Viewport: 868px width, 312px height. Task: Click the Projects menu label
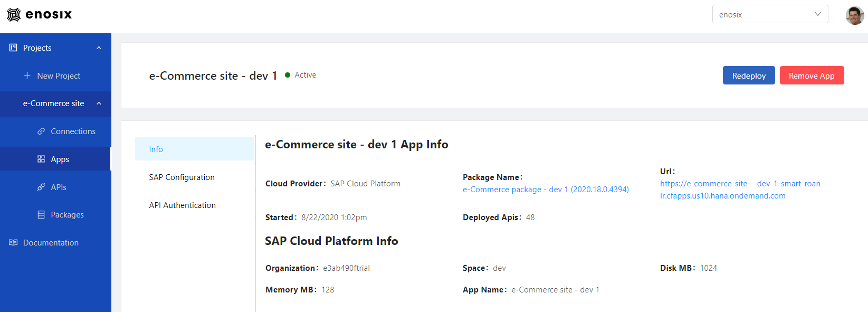37,48
